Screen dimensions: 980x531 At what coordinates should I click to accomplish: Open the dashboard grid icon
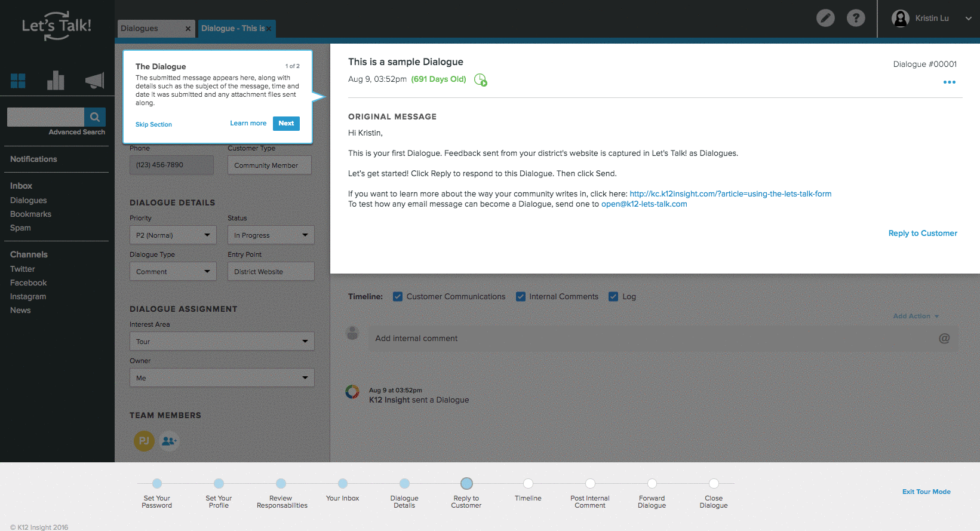pyautogui.click(x=19, y=81)
